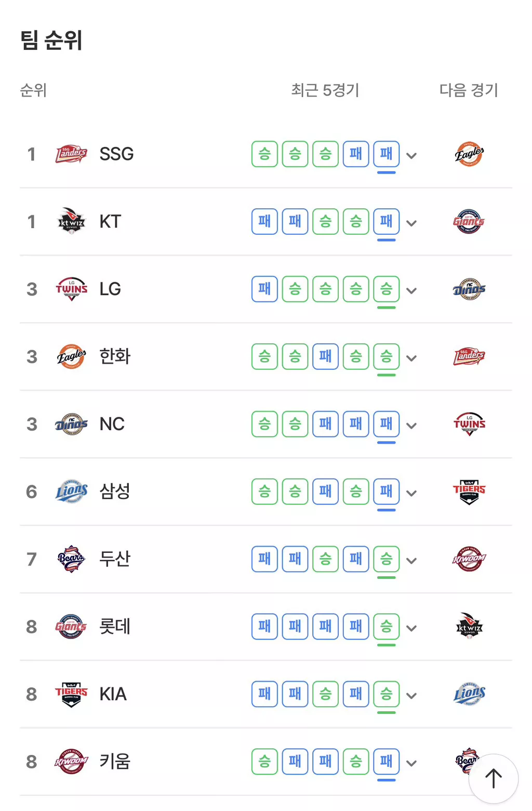This screenshot has height=811, width=532.
Task: Expand KIA recent games chevron
Action: (411, 696)
